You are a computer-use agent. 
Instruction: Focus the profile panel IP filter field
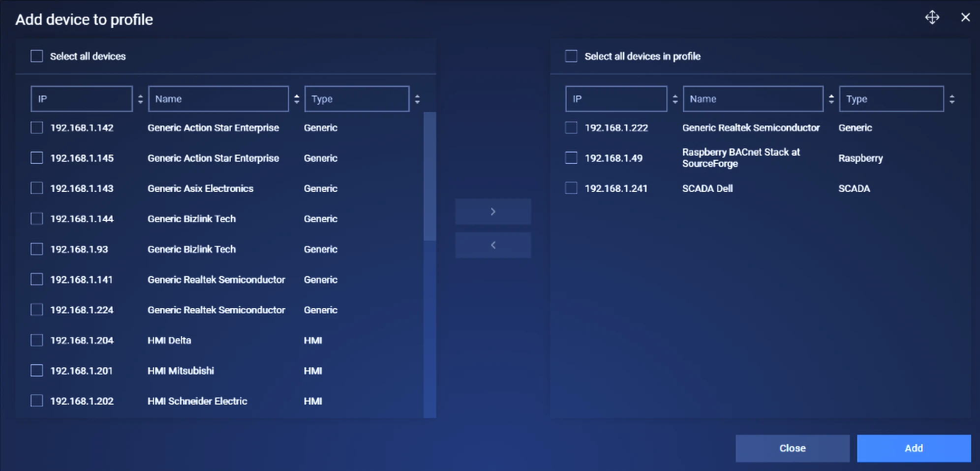[x=616, y=99]
